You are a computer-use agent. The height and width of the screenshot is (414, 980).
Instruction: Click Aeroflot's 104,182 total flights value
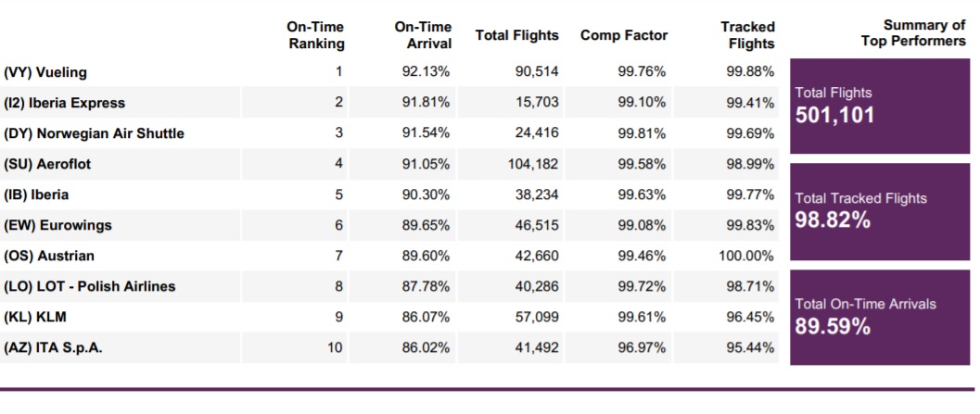click(x=531, y=164)
